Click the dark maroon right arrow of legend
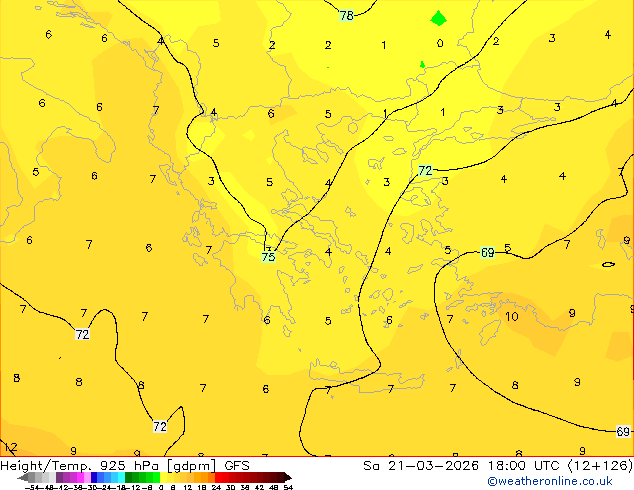The width and height of the screenshot is (634, 490). tap(287, 477)
